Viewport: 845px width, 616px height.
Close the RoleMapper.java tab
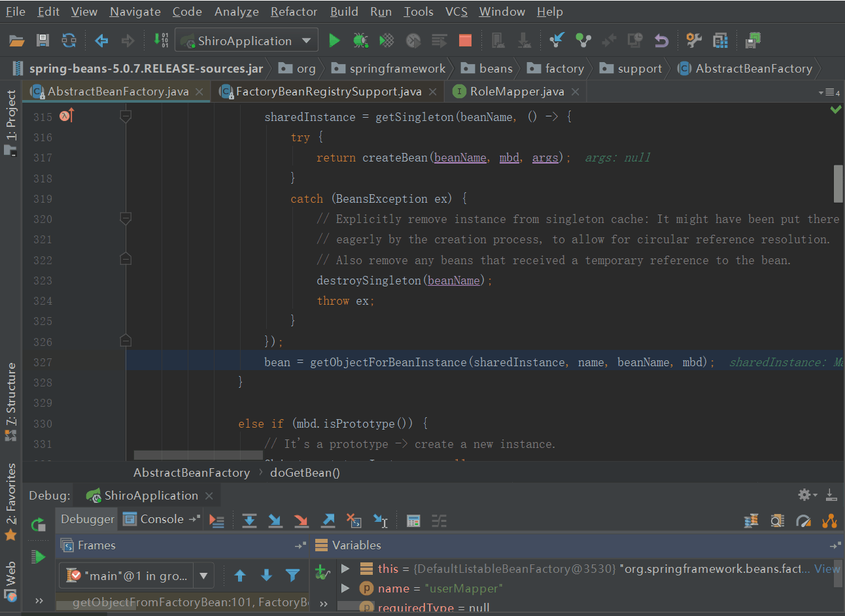575,92
